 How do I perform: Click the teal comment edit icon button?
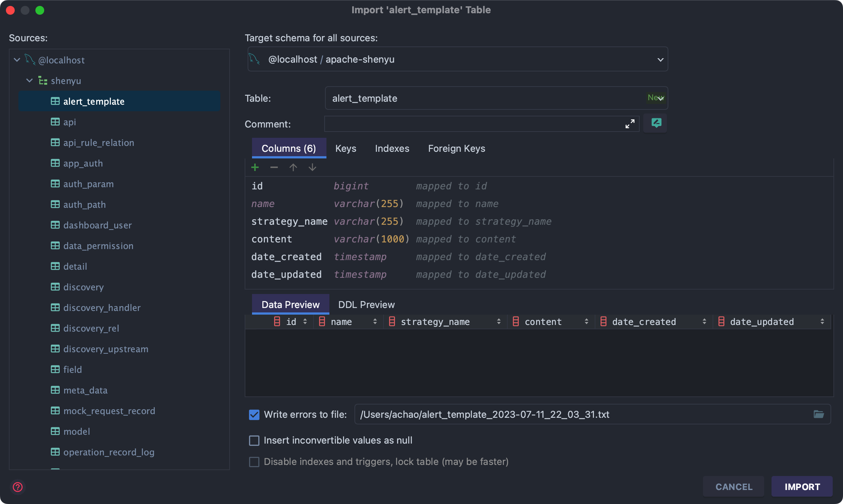[656, 123]
